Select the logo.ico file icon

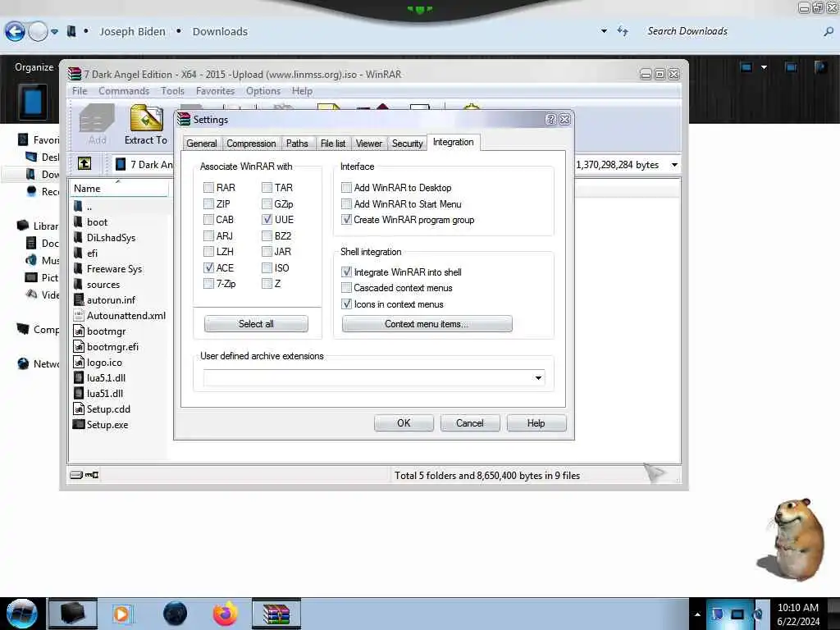[78, 362]
